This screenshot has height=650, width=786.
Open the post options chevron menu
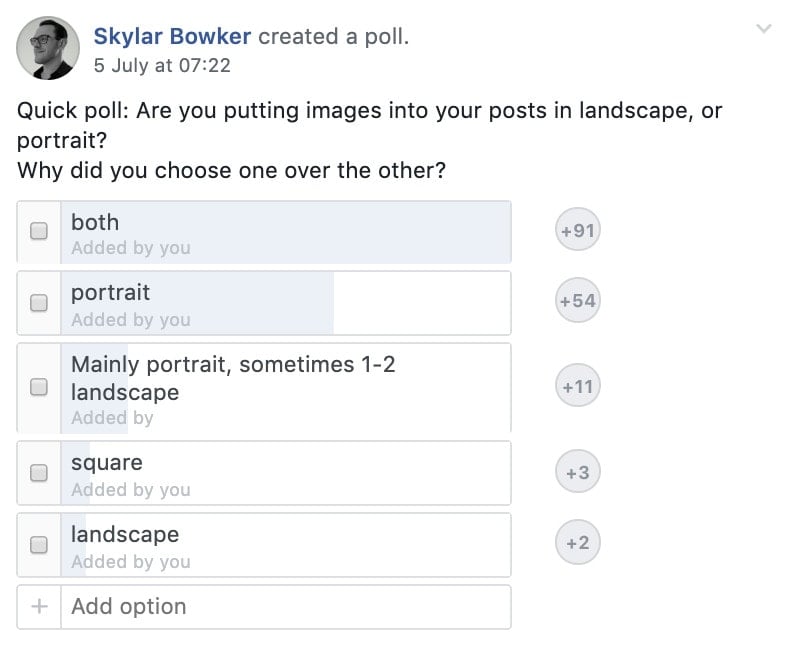tap(763, 29)
